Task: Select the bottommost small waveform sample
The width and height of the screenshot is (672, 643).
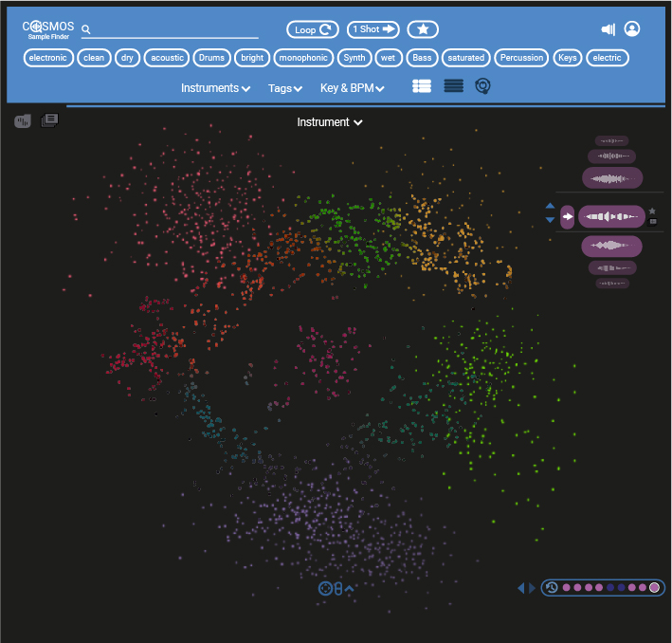Action: [612, 284]
